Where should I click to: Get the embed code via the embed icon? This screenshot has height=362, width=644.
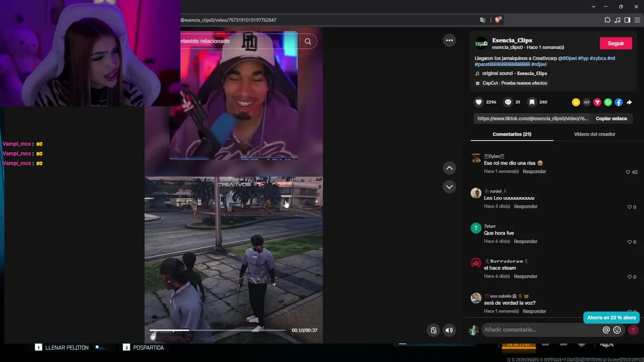click(x=587, y=102)
